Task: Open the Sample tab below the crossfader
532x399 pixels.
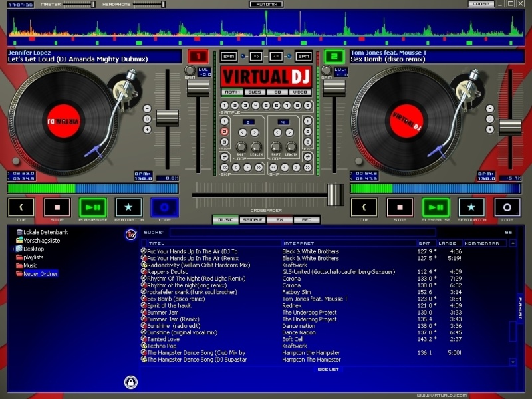Action: [253, 219]
